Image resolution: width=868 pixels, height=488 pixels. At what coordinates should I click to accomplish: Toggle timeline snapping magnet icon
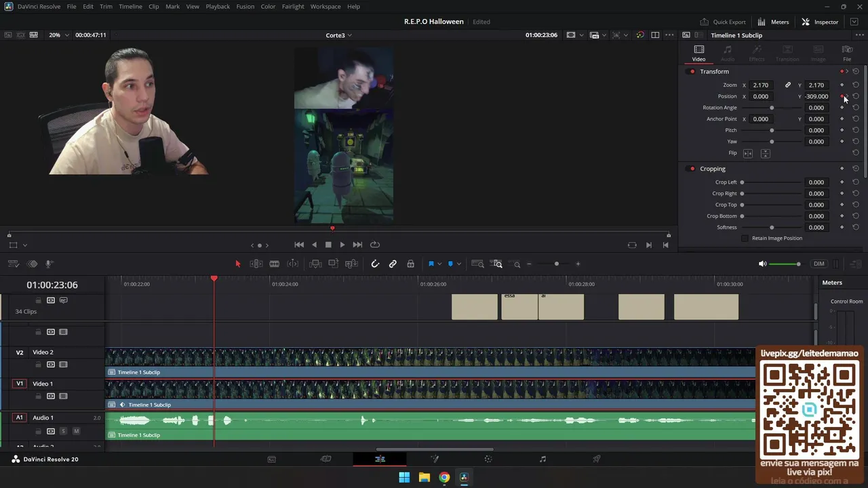click(375, 264)
